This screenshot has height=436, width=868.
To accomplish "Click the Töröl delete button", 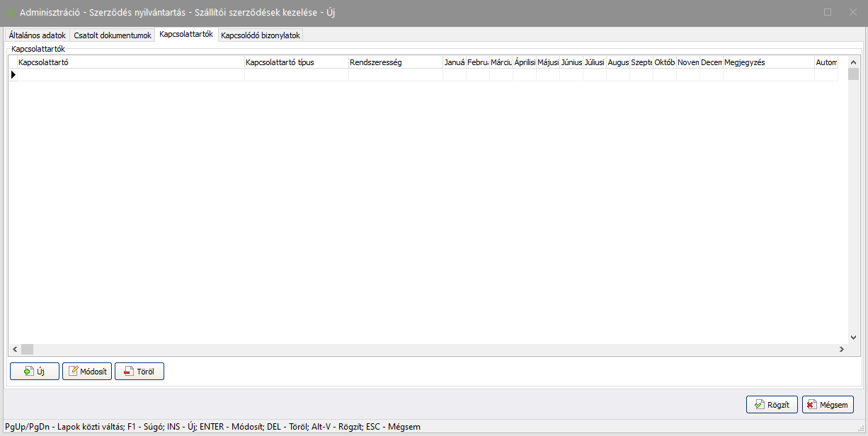I will (x=139, y=372).
